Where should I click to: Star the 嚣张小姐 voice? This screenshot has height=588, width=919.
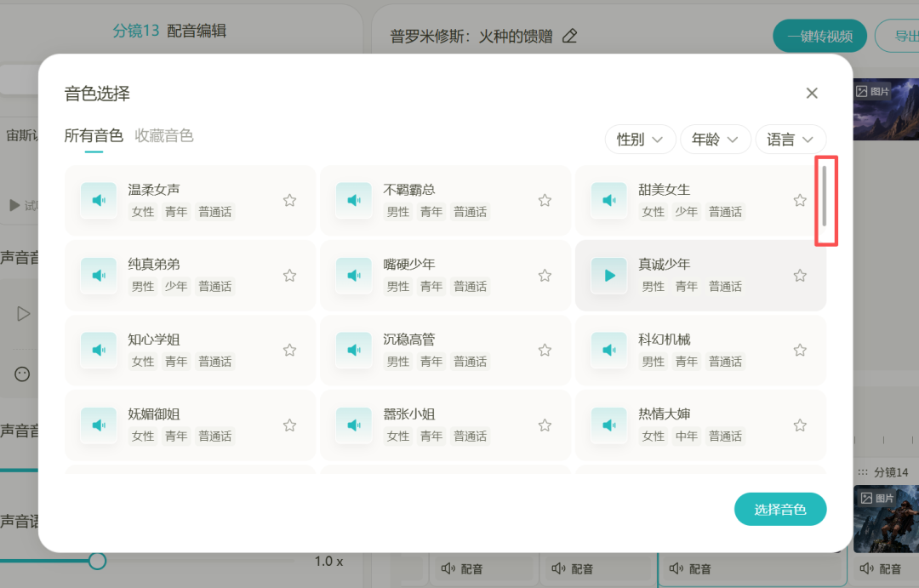(x=545, y=425)
